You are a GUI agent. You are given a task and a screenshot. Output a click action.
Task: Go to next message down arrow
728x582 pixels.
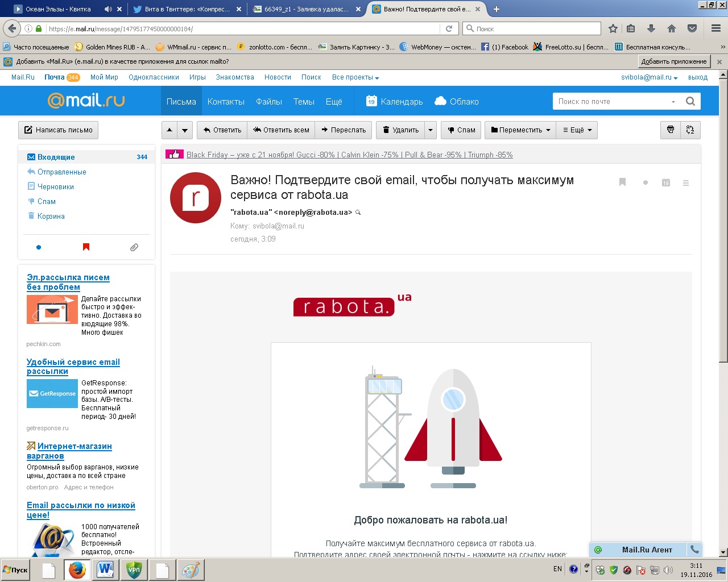[x=185, y=130]
